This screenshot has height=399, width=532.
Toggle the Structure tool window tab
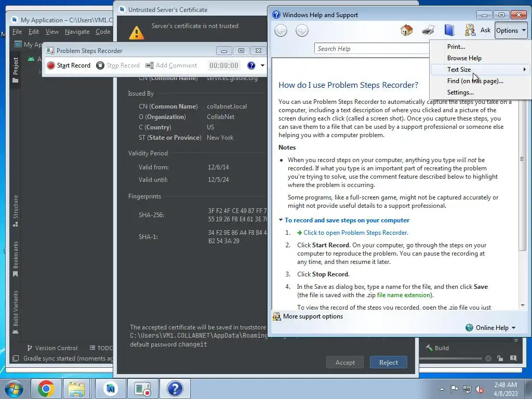click(15, 211)
